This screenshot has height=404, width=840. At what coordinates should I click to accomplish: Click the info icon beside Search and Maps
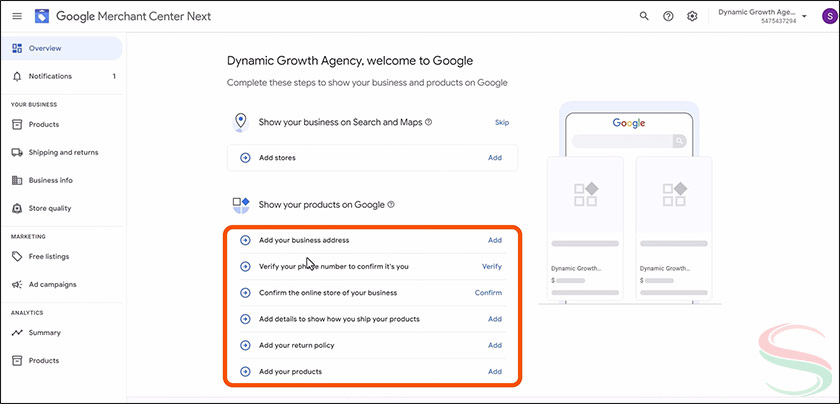point(429,122)
